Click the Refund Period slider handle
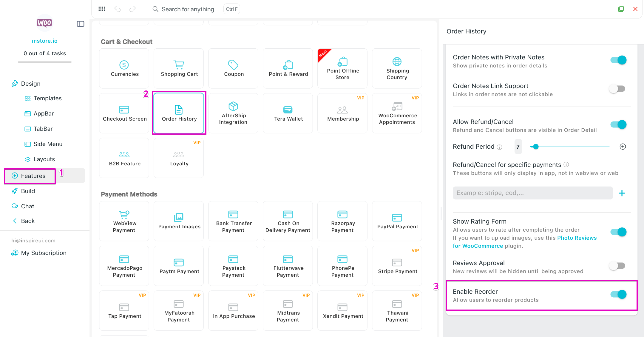The width and height of the screenshot is (644, 337). [x=536, y=147]
